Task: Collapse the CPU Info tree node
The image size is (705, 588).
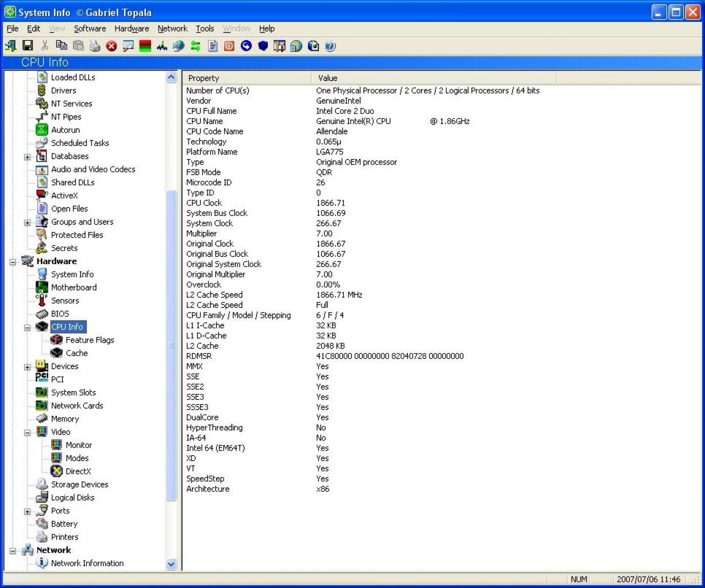Action: [27, 327]
